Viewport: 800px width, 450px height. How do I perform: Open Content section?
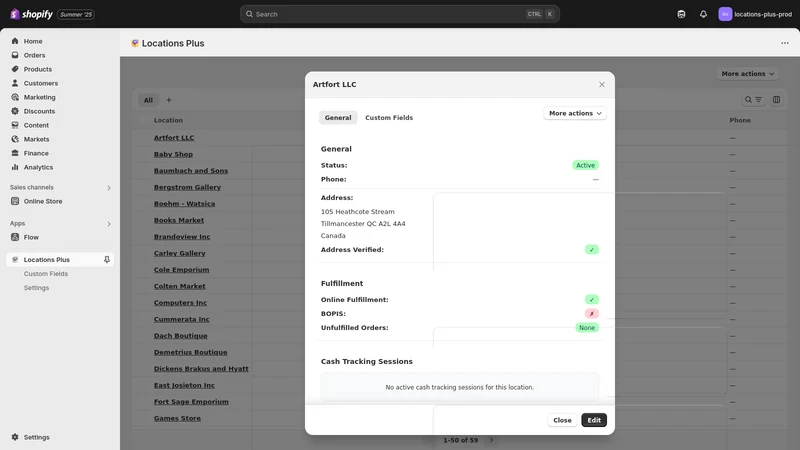click(x=36, y=125)
